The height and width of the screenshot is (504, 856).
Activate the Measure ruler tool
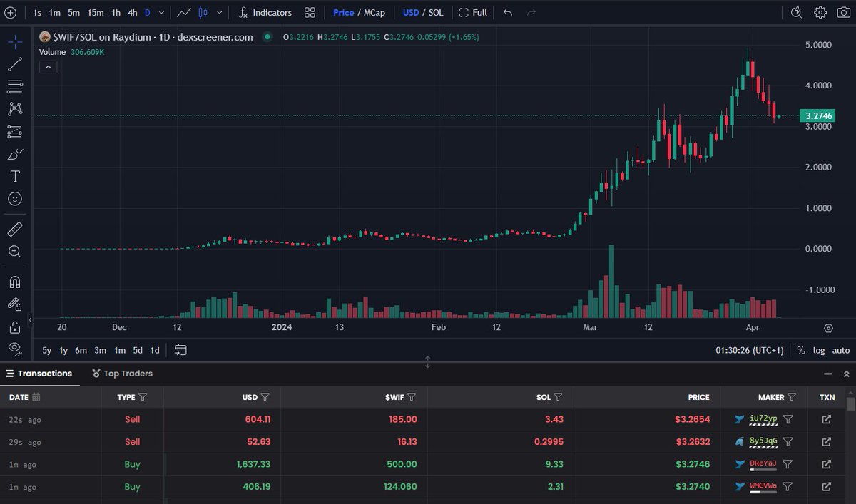14,229
